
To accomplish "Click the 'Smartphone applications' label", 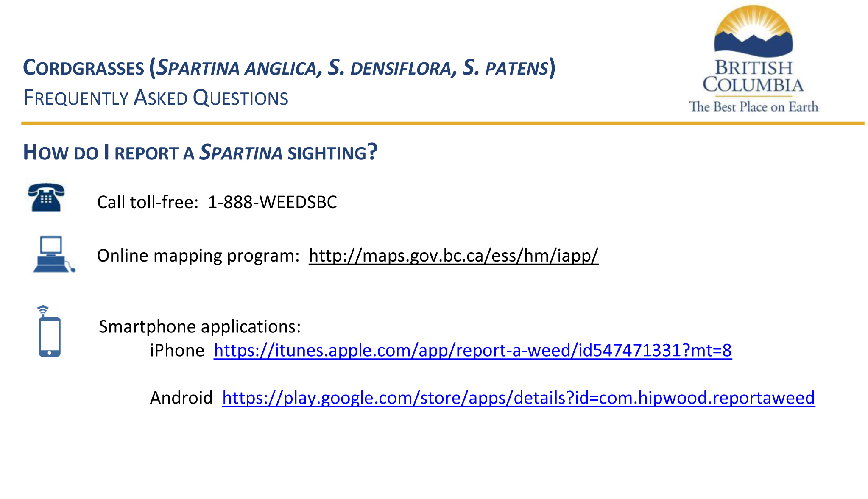I will (x=200, y=327).
